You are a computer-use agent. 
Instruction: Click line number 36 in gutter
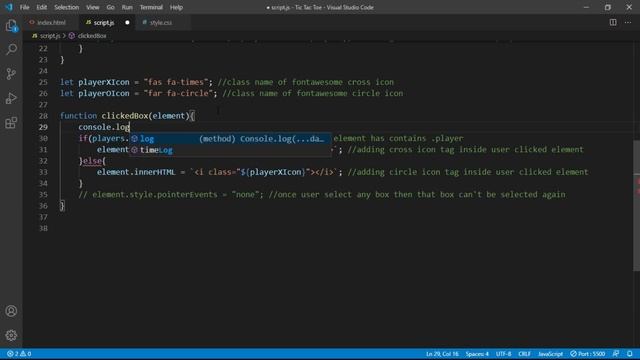(x=43, y=206)
